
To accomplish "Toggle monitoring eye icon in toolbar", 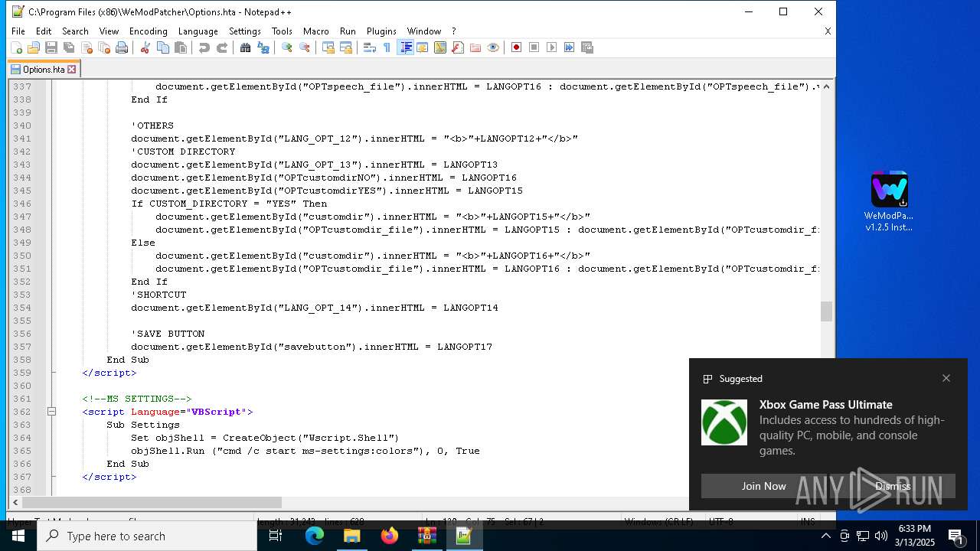I will (493, 47).
